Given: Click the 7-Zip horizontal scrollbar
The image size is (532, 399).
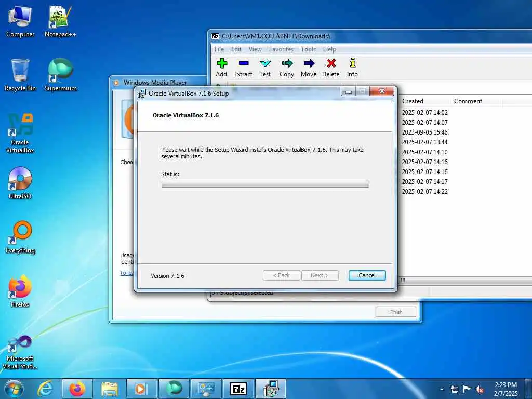Looking at the screenshot, I should coord(465,280).
